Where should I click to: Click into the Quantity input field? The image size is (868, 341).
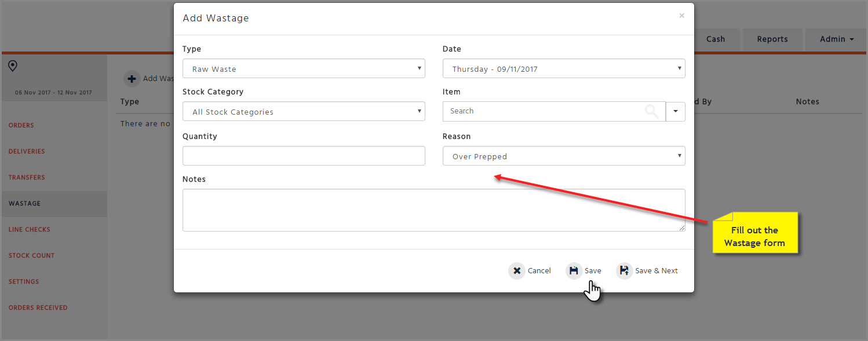pos(304,156)
